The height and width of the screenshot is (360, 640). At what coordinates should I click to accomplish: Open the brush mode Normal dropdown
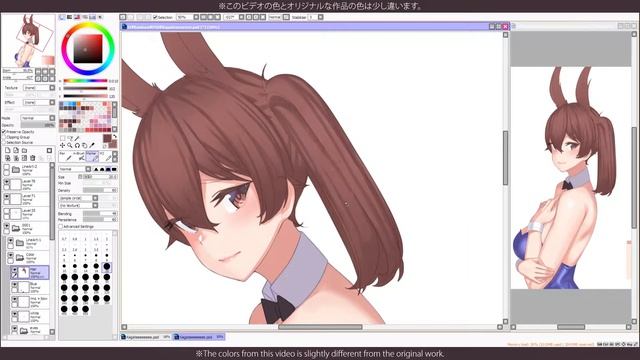pos(75,169)
